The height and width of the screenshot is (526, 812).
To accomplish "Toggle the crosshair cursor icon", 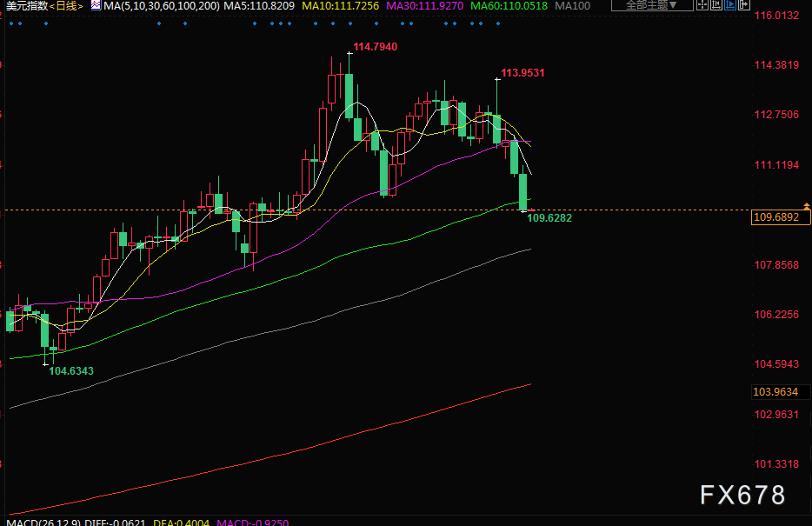I will [702, 5].
